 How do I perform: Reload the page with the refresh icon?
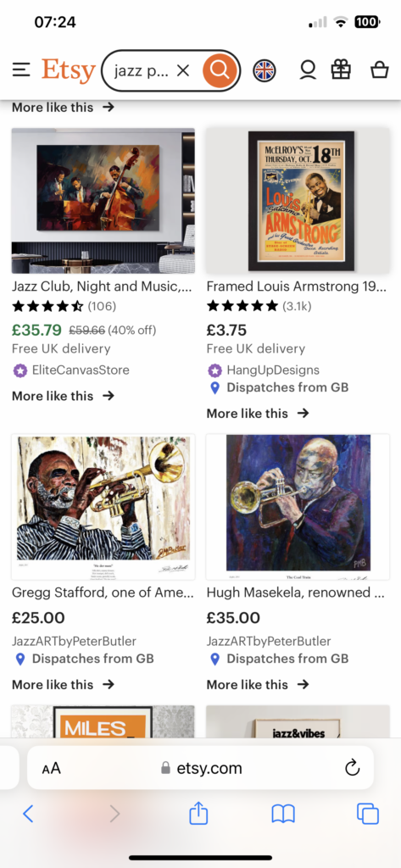pyautogui.click(x=353, y=768)
